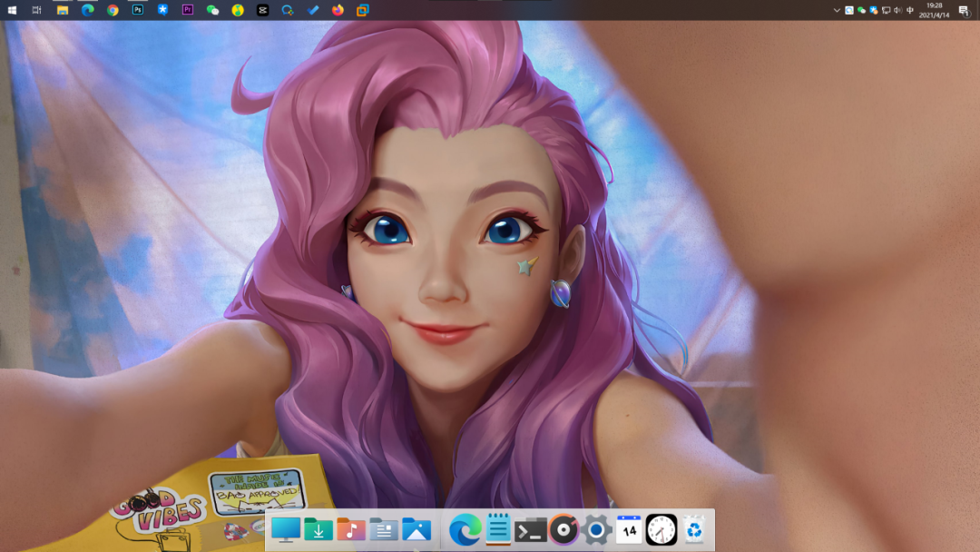Screen dimensions: 980x552
Task: Open WeChat from the taskbar
Action: [x=212, y=10]
